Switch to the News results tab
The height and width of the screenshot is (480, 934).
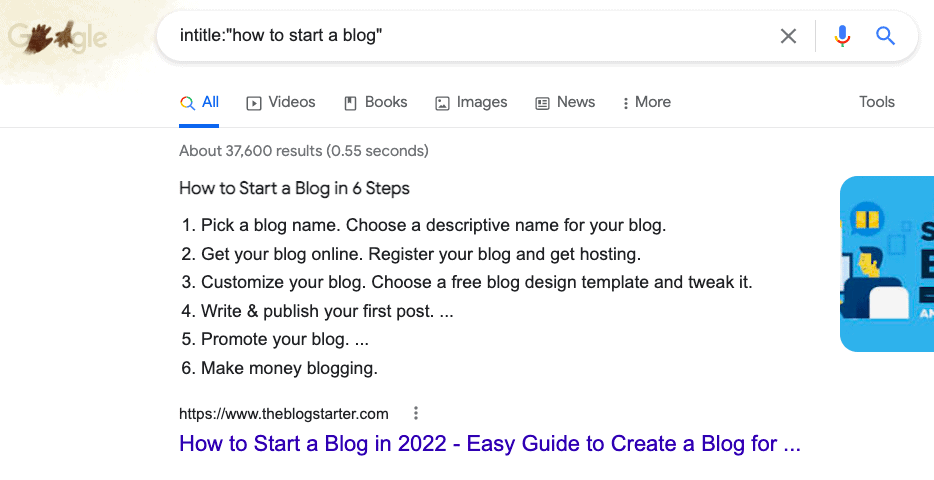(565, 102)
